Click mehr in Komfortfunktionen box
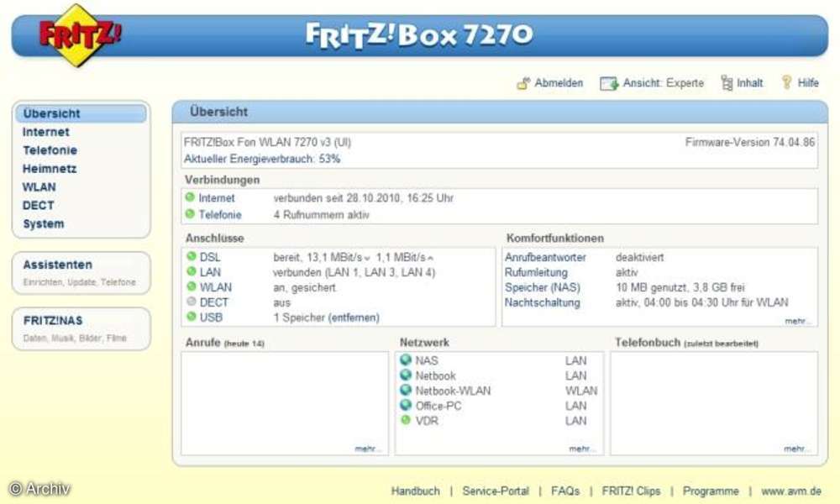840x504 pixels. (x=796, y=321)
